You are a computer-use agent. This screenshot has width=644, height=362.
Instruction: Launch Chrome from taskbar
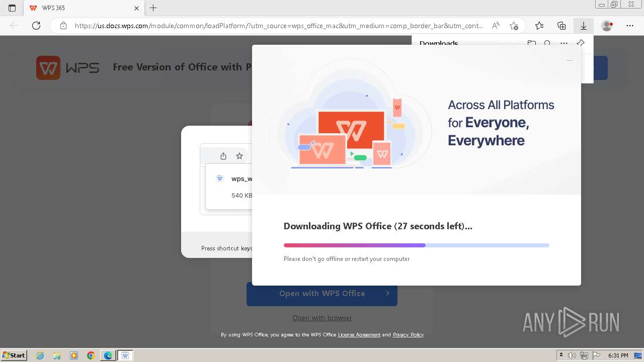click(x=91, y=355)
